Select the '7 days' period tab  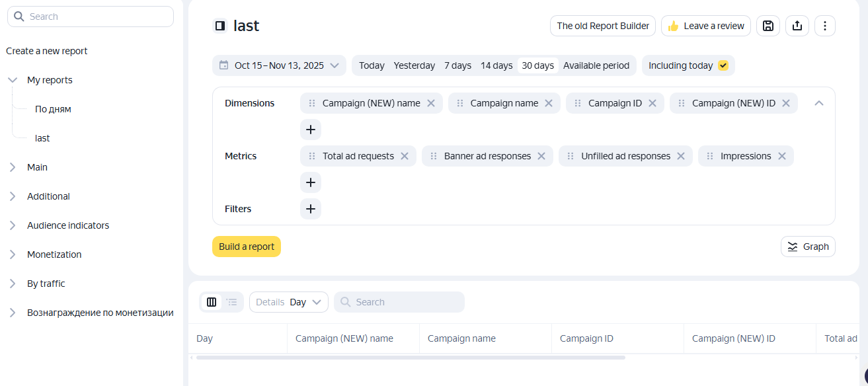pos(457,65)
